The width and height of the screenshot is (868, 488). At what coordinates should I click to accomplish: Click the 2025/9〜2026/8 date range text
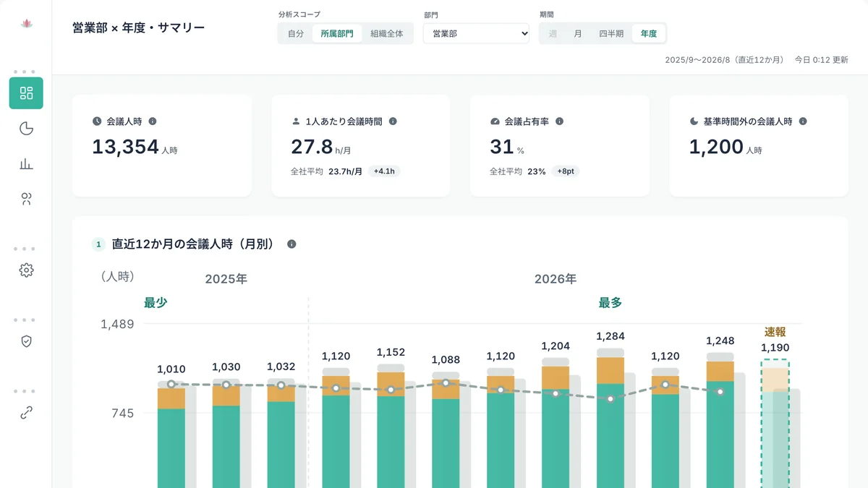click(724, 60)
